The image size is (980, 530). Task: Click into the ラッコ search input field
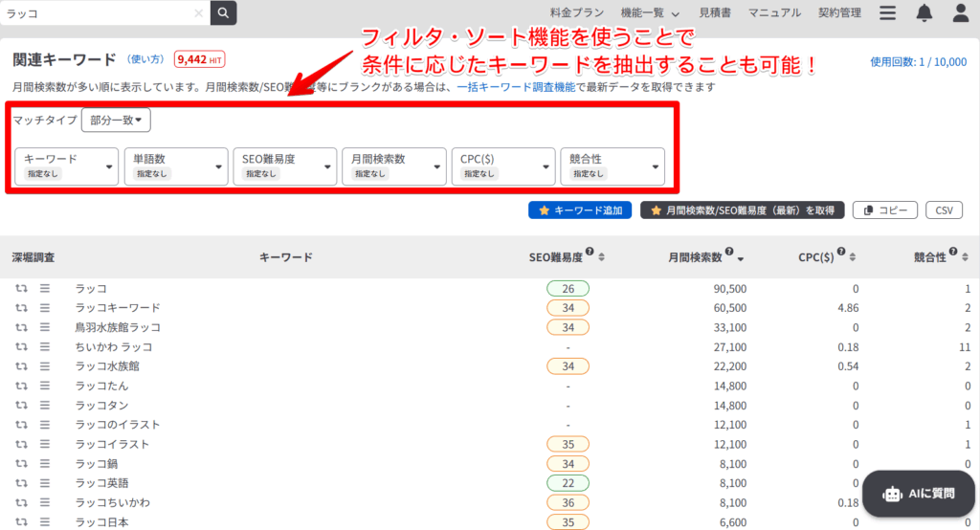[x=96, y=13]
